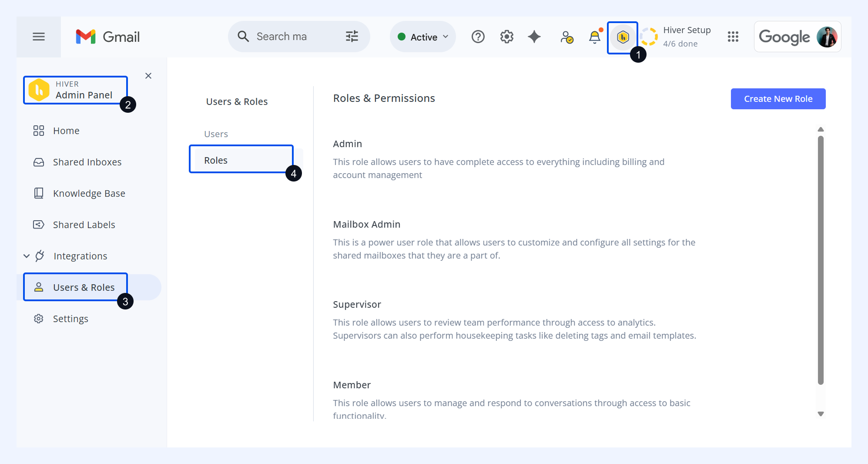Expand the Integrations chevron
Viewport: 868px width, 464px height.
pyautogui.click(x=27, y=256)
